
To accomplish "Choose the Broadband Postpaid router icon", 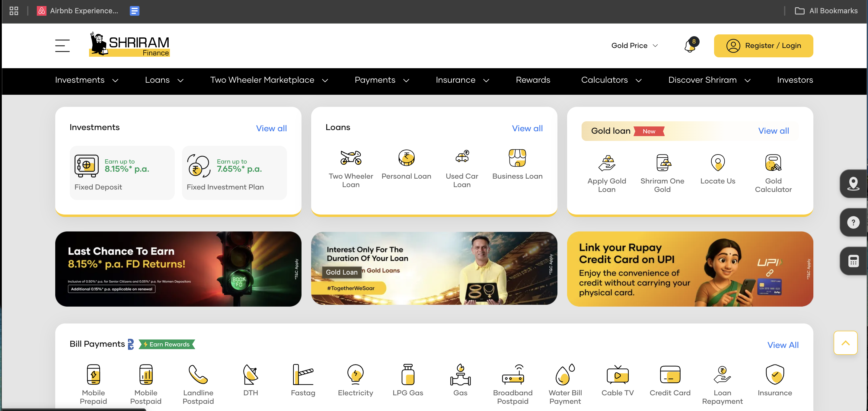I will (x=513, y=374).
